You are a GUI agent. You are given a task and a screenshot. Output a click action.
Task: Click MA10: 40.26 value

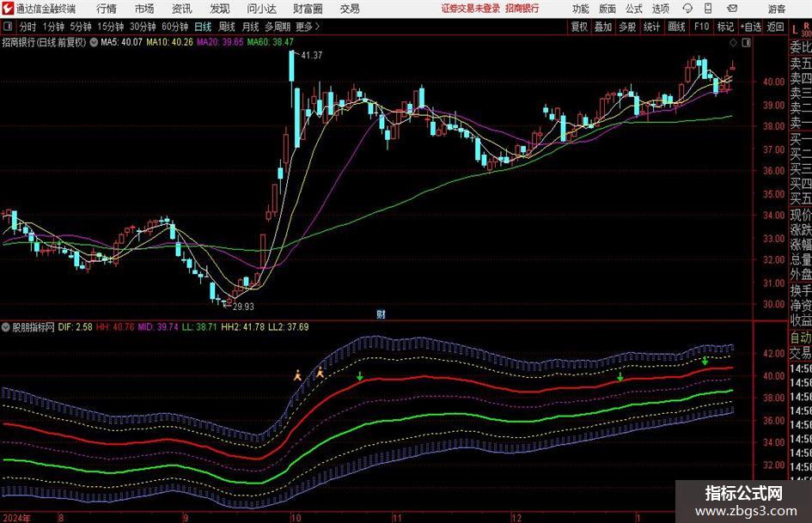pyautogui.click(x=169, y=42)
